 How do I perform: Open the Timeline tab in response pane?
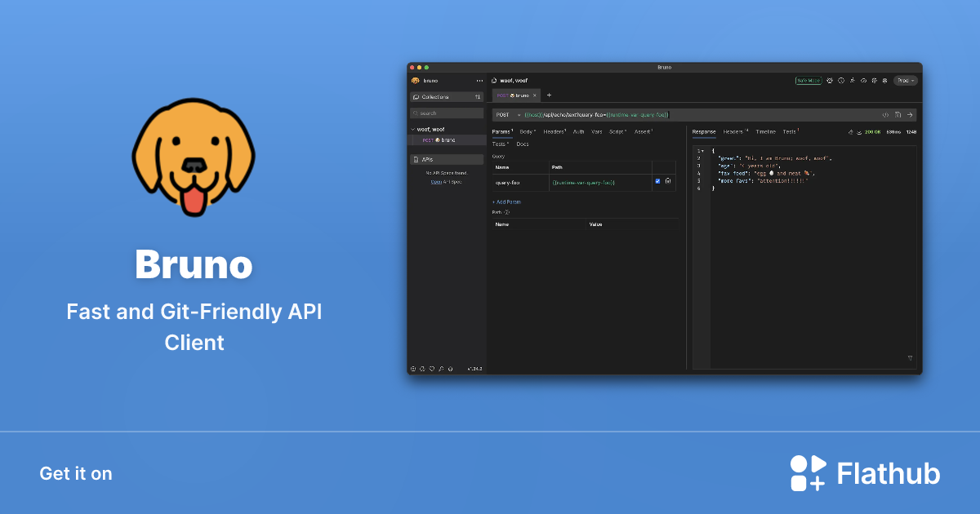coord(767,131)
